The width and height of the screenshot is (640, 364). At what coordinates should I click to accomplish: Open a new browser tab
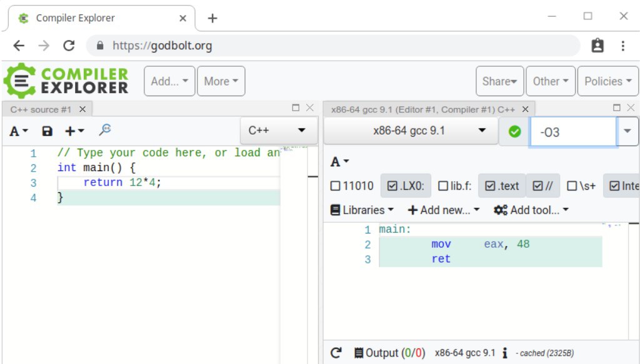point(212,18)
